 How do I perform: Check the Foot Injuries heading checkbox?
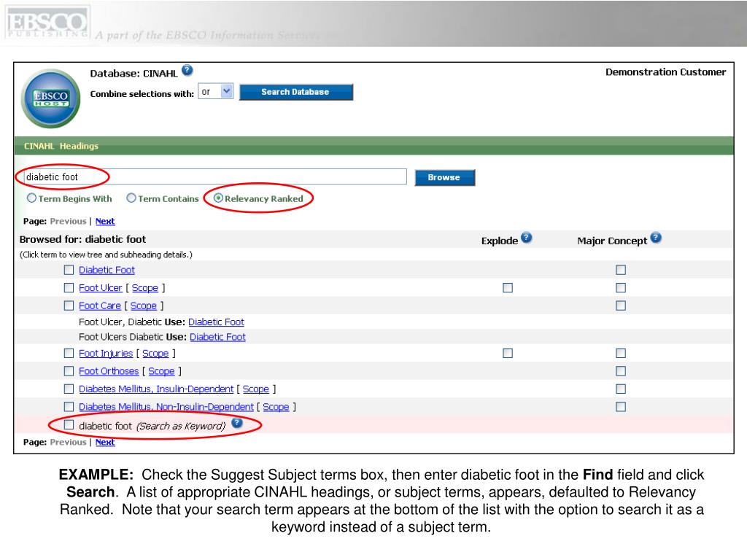click(x=69, y=354)
